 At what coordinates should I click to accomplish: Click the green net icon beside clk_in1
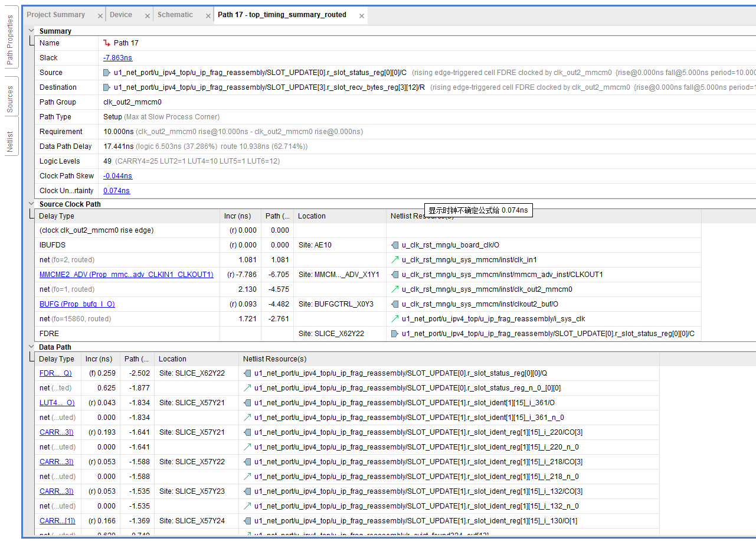[395, 260]
